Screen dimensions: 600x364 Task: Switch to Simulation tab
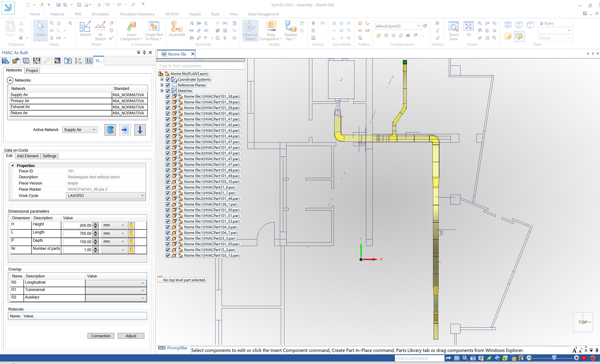point(100,14)
